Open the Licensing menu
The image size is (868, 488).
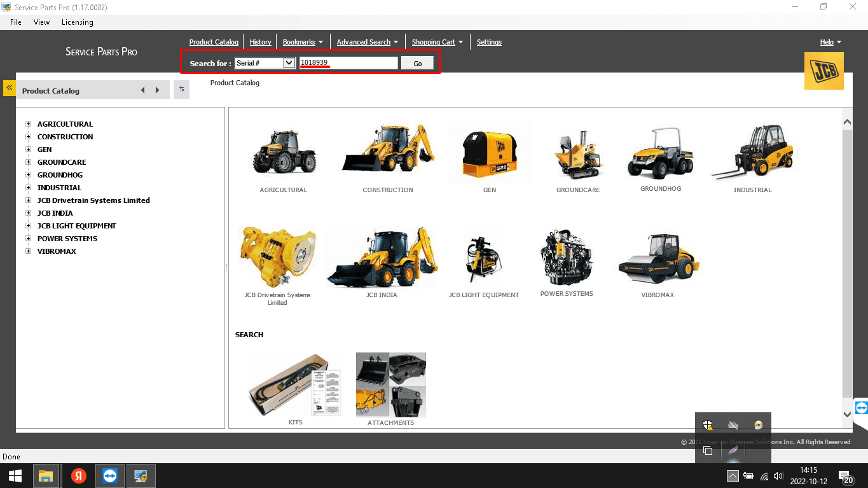click(x=77, y=22)
